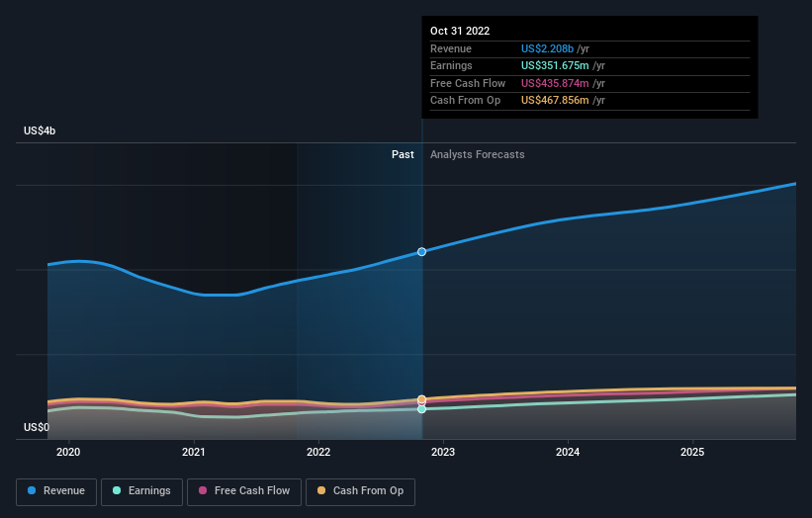Click the 2025 x-axis label
The image size is (812, 518).
[x=692, y=453]
